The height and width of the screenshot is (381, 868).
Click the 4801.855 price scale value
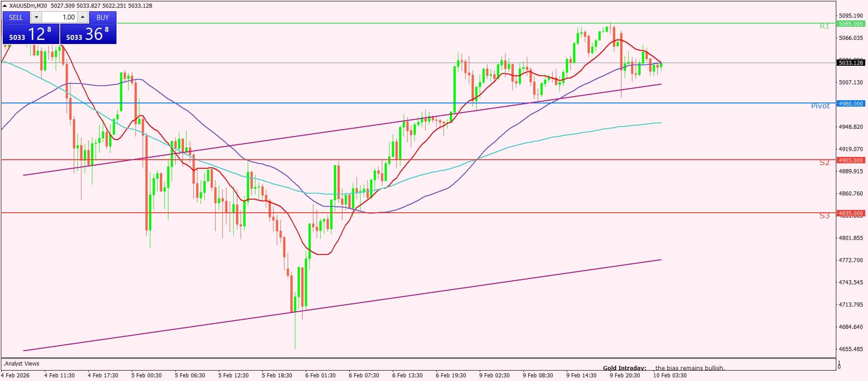[851, 238]
